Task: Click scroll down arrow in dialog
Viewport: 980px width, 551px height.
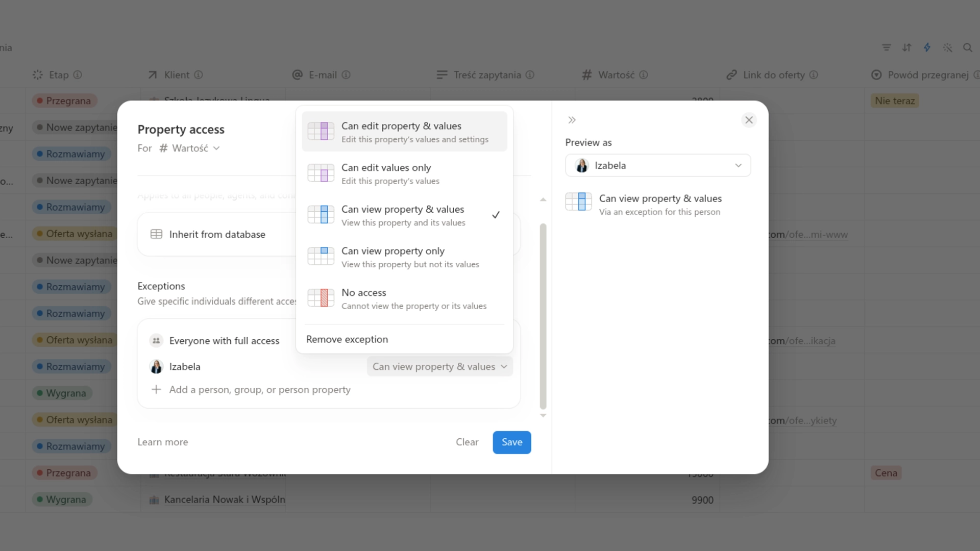Action: coord(543,415)
